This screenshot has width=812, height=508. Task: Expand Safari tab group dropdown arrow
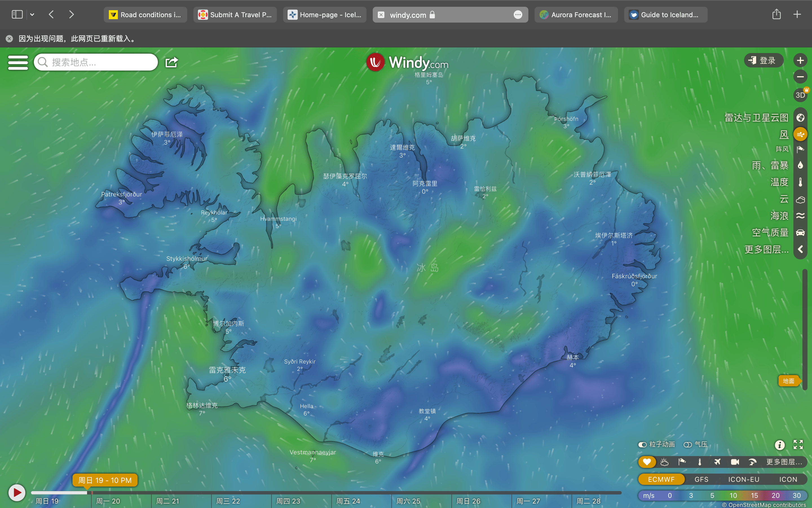(32, 14)
